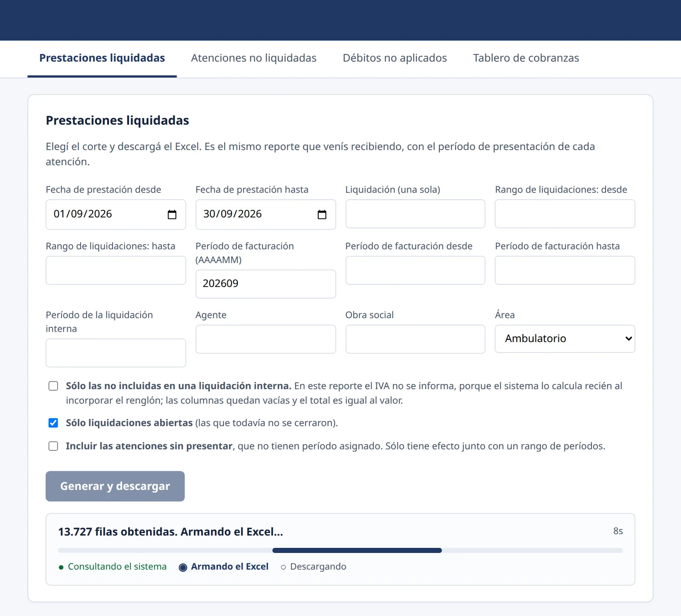Click the 13.727 filas obtenidas status text

pyautogui.click(x=170, y=532)
